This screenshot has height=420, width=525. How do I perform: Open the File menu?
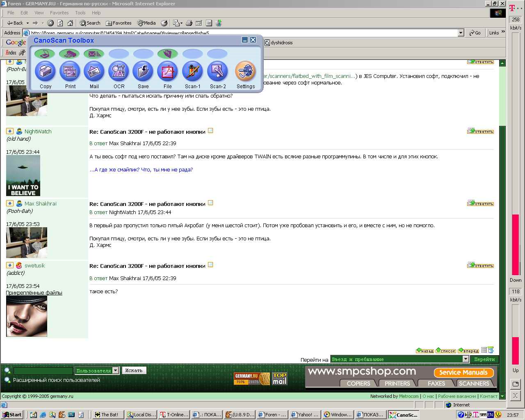point(11,13)
